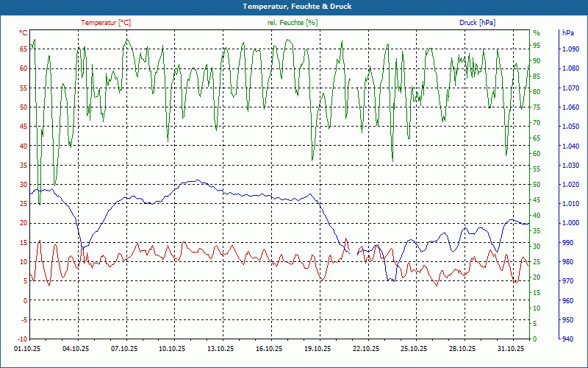
Task: Select the date label '25.10.25' on the x-axis
Action: coord(415,348)
